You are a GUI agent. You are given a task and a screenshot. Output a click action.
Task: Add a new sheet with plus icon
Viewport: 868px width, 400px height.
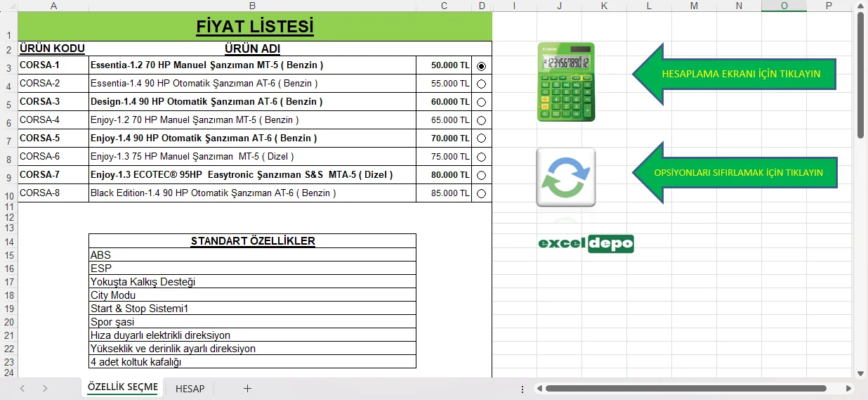click(x=247, y=388)
